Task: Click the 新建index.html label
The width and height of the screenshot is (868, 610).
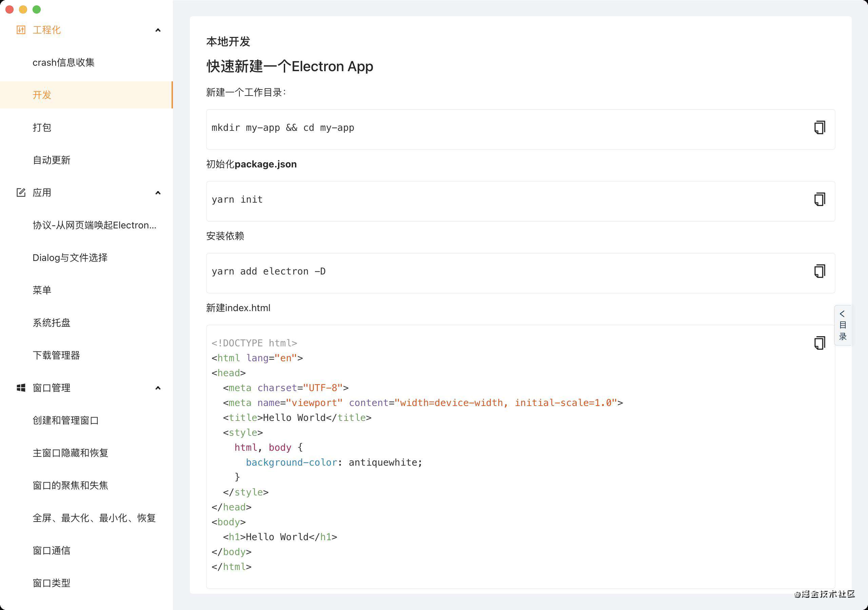Action: [238, 308]
